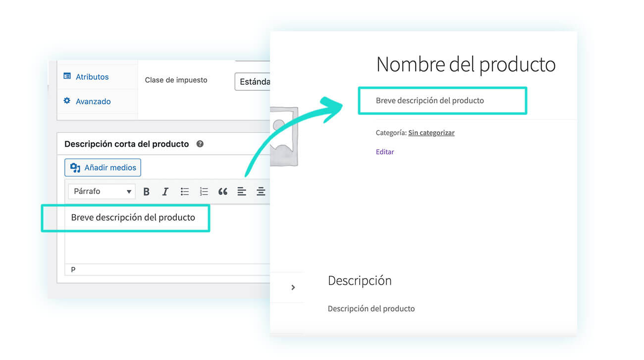
Task: Click the Breve descripción text on product page
Action: pos(429,100)
